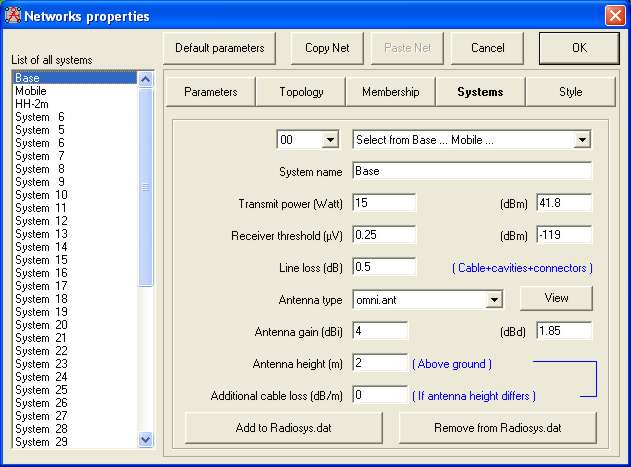Select System 11 in the list
The width and height of the screenshot is (631, 467).
coord(75,208)
